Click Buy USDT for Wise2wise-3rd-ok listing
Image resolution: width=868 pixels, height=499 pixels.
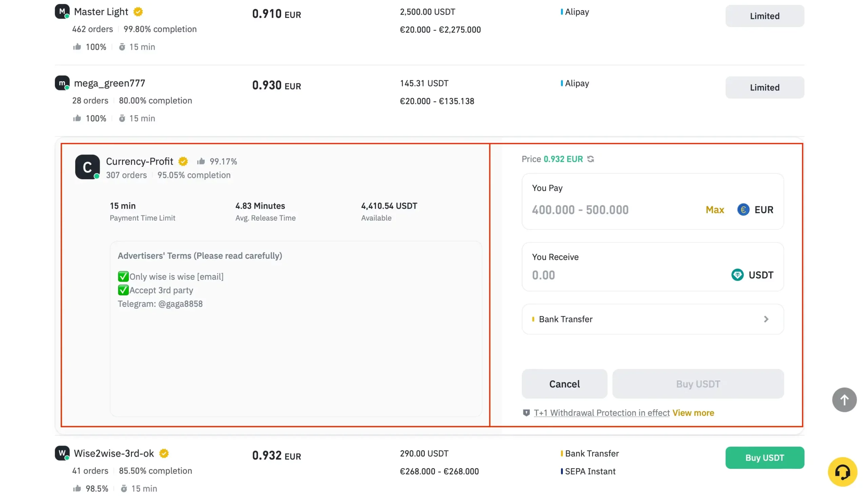(765, 458)
